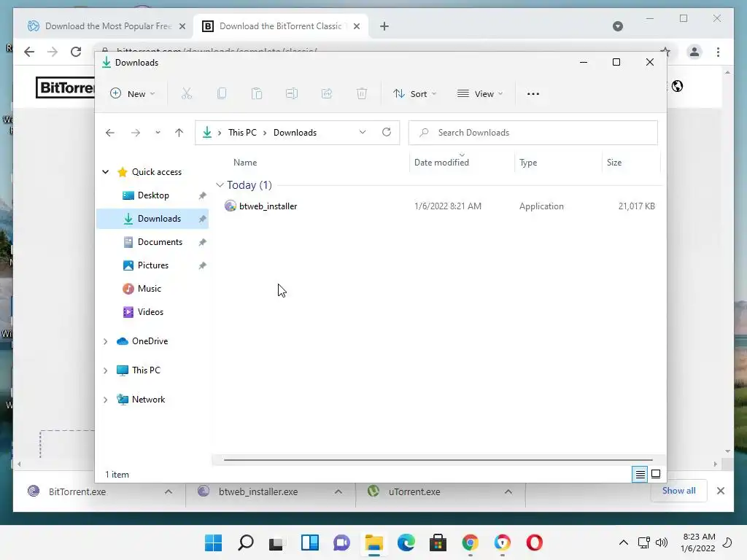Click This PC in the address breadcrumb
Screen dimensions: 747x560
[x=242, y=133]
